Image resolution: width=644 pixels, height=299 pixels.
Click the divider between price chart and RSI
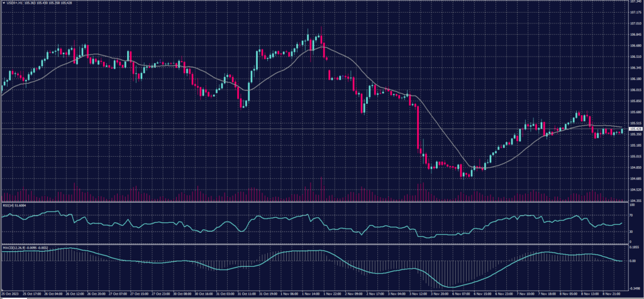click(314, 203)
